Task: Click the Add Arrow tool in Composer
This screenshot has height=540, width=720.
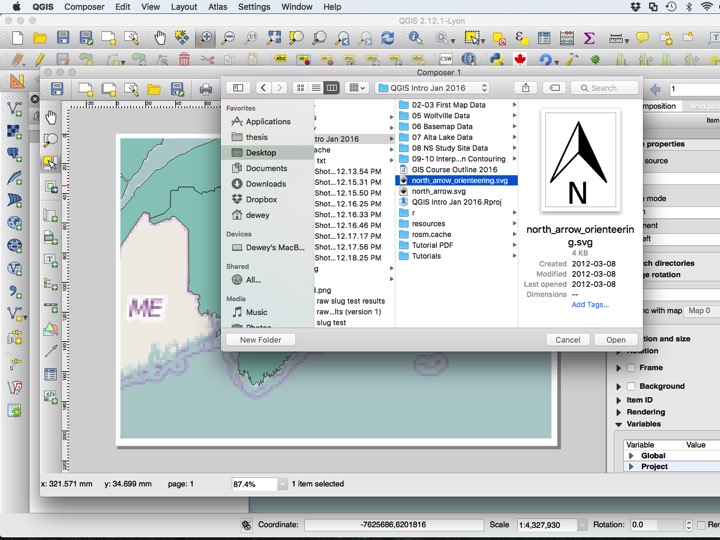Action: click(x=51, y=351)
